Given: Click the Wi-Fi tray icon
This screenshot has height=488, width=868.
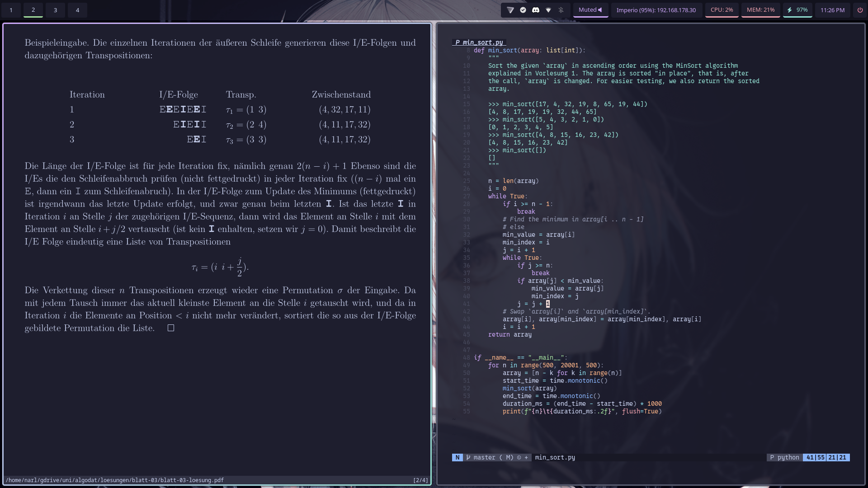Looking at the screenshot, I should [548, 10].
